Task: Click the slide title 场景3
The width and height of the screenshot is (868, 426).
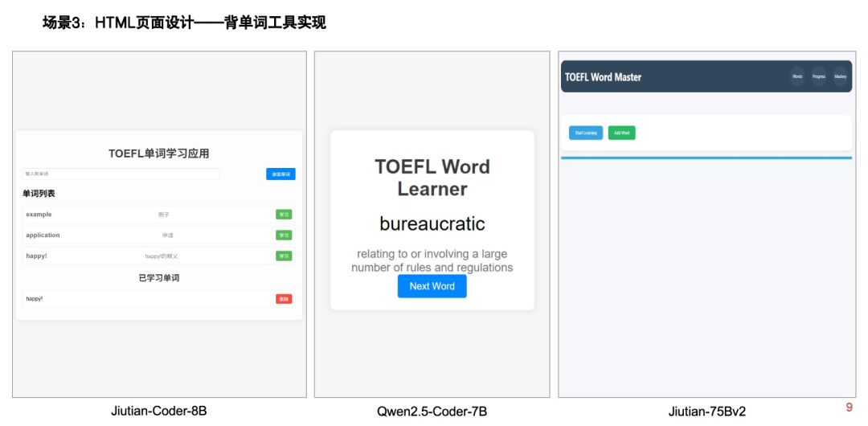Action: point(184,23)
